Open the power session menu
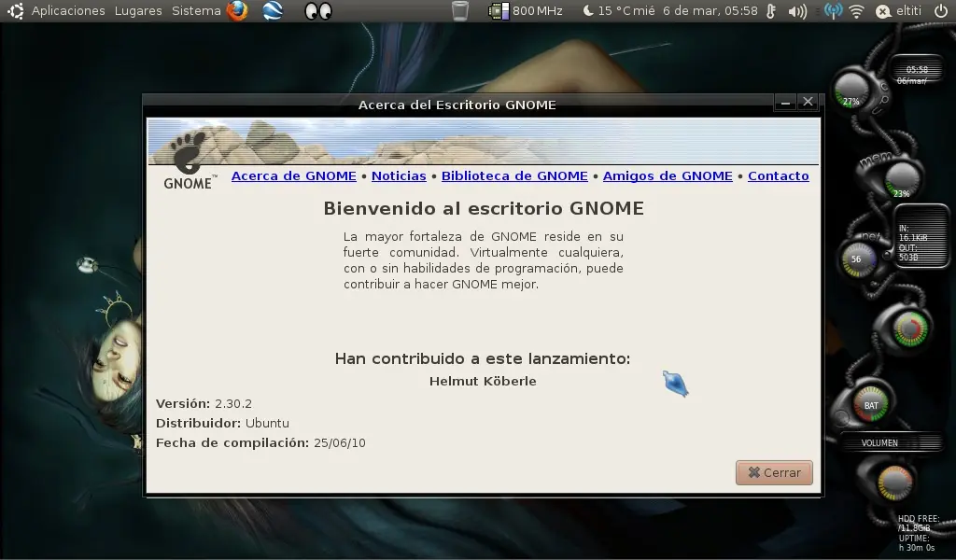 941,11
